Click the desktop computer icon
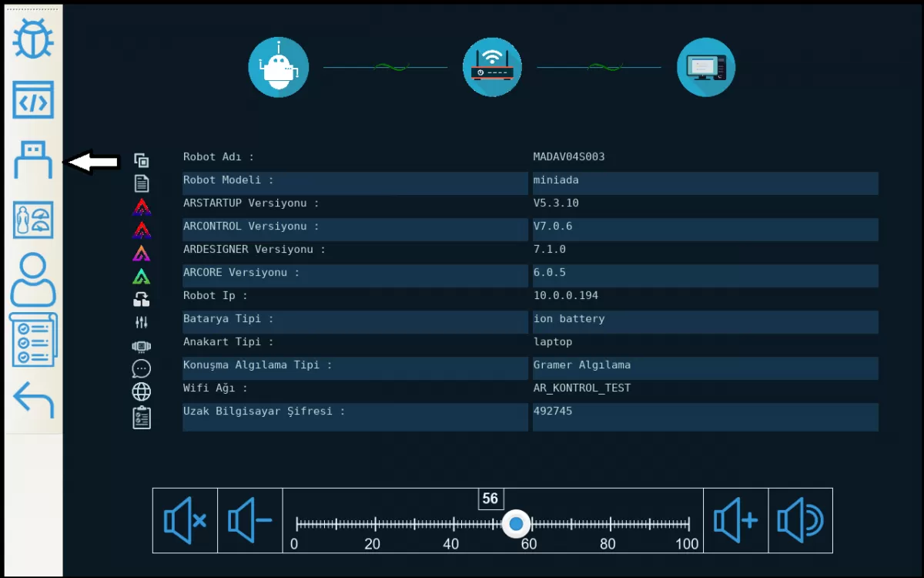The image size is (924, 578). tap(705, 67)
